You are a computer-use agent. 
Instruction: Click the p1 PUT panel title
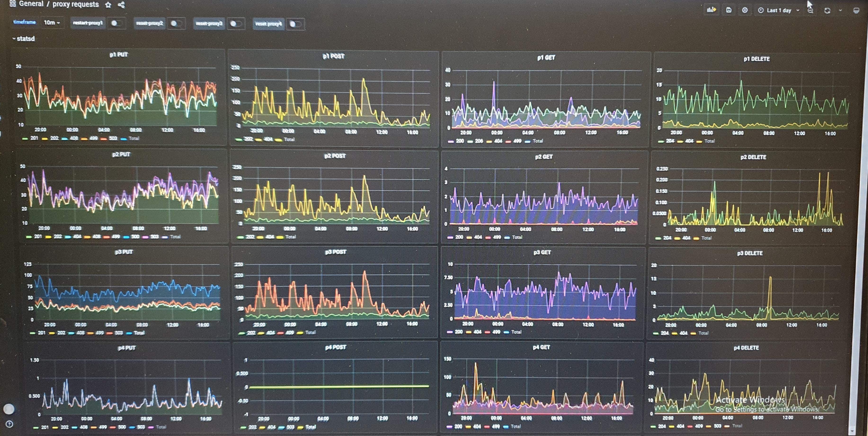(x=119, y=55)
